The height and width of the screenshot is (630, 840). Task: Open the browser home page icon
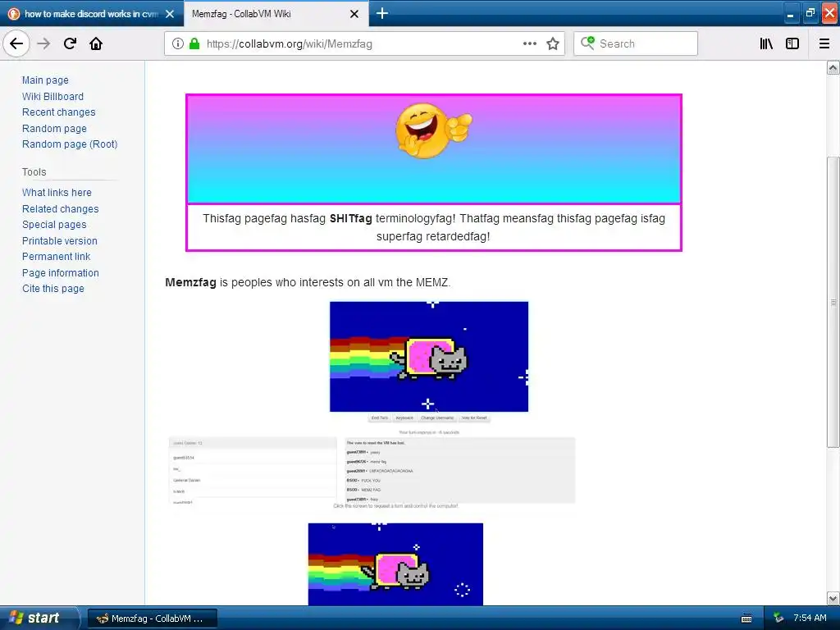tap(96, 43)
